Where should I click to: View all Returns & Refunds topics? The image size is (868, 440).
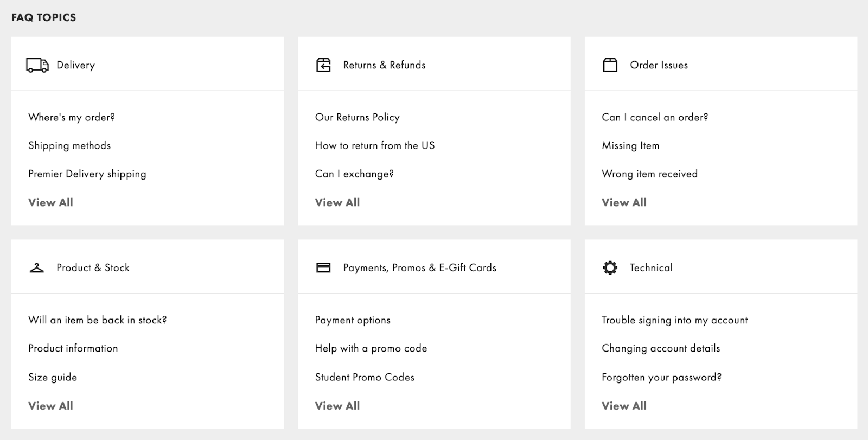pos(337,202)
